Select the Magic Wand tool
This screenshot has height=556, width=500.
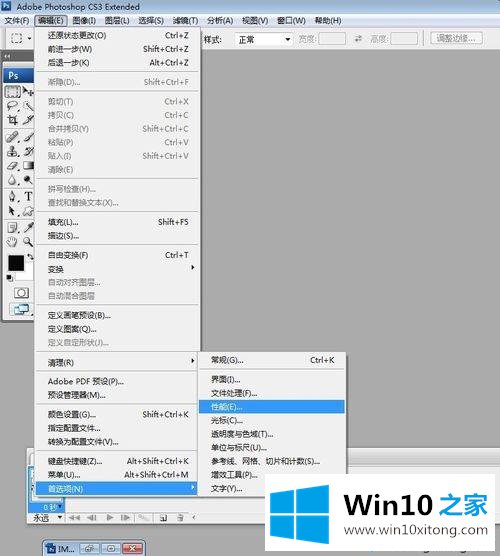[28, 106]
